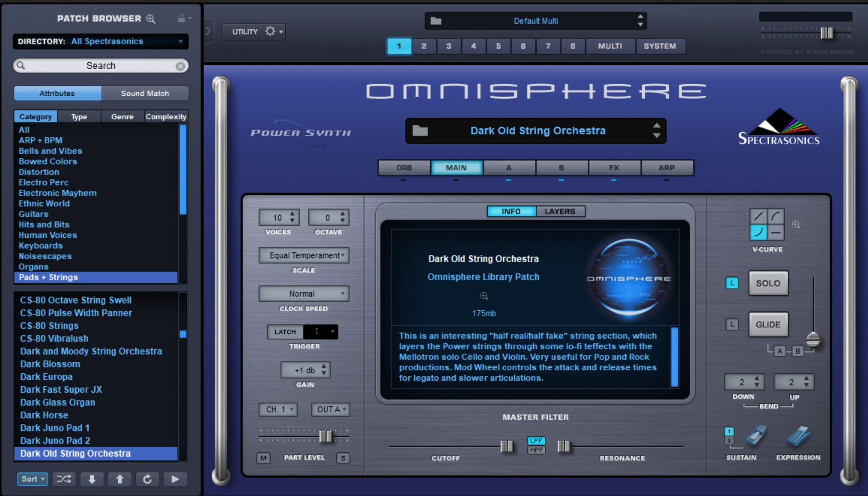Viewport: 868px width, 496px height.
Task: Select the highlighted concave V-curve
Action: (758, 232)
